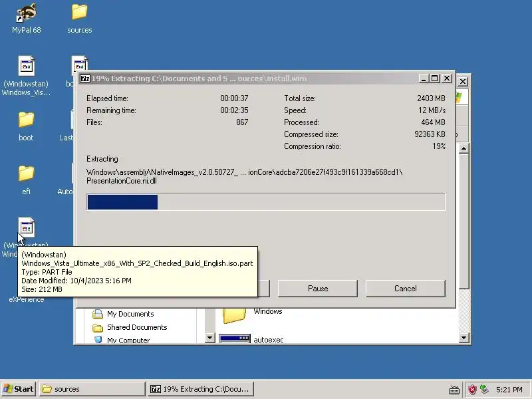This screenshot has width=532, height=399.
Task: Click the '2403 MB' total size value
Action: coord(431,98)
